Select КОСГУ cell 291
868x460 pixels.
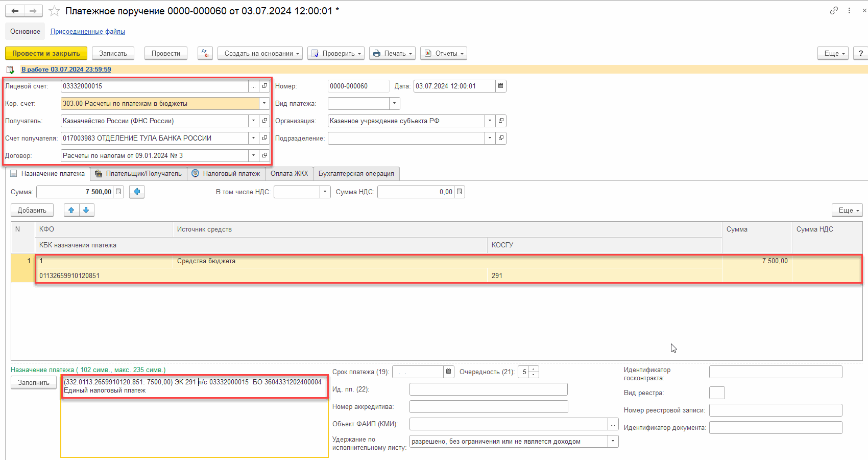[x=605, y=275]
